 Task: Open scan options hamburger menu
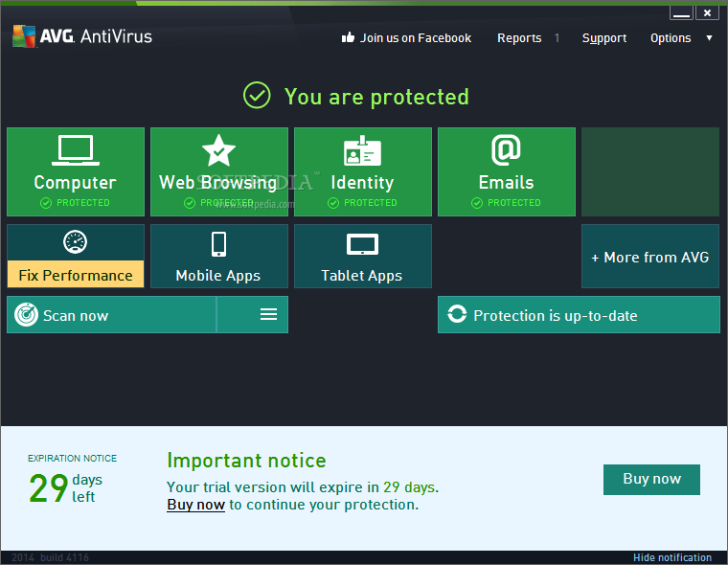coord(268,314)
